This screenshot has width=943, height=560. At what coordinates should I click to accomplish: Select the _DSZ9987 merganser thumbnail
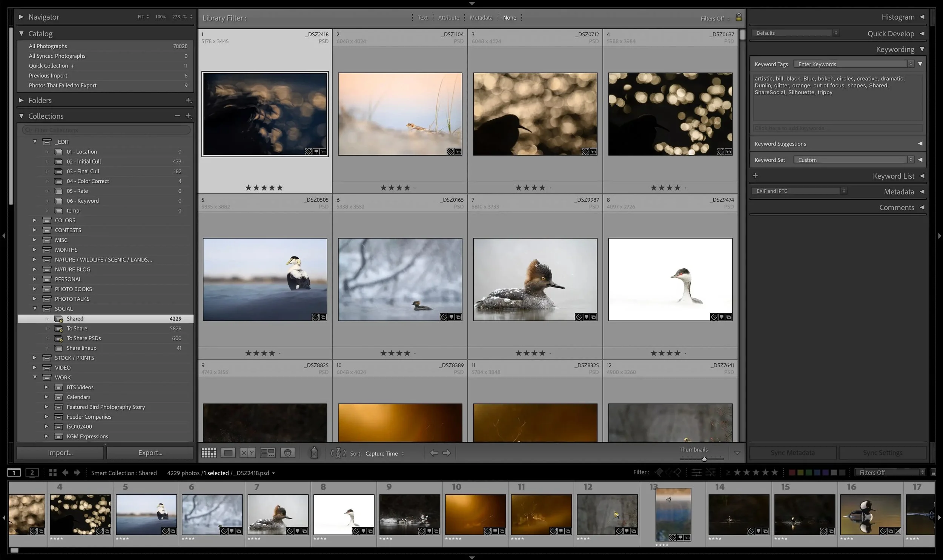pyautogui.click(x=535, y=279)
